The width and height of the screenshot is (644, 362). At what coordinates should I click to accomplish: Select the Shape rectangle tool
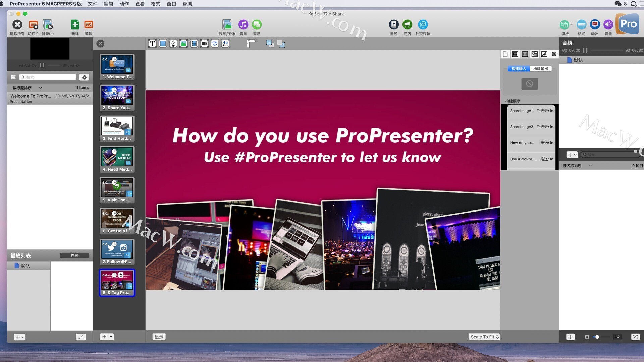(163, 44)
